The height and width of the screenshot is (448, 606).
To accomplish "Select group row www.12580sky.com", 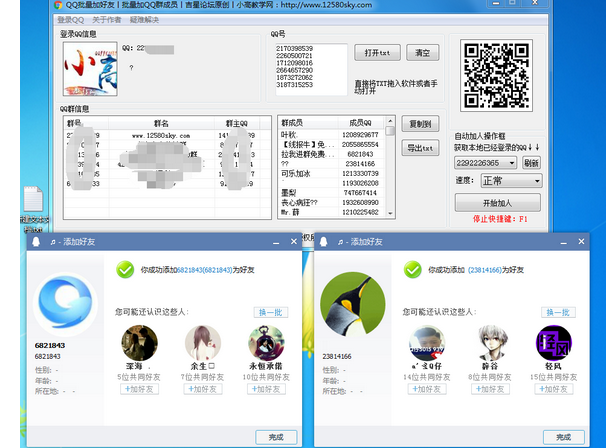I will click(167, 136).
